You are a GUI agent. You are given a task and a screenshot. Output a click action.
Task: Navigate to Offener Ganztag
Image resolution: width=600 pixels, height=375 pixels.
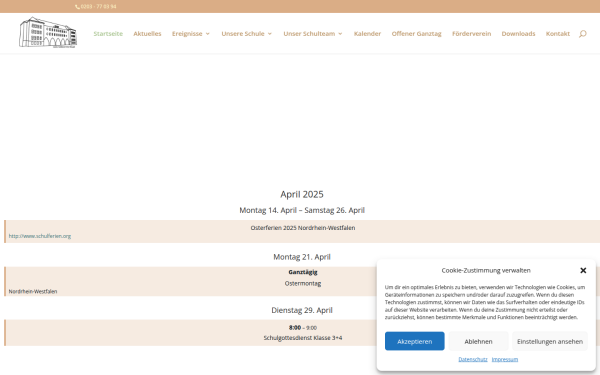[x=416, y=34]
